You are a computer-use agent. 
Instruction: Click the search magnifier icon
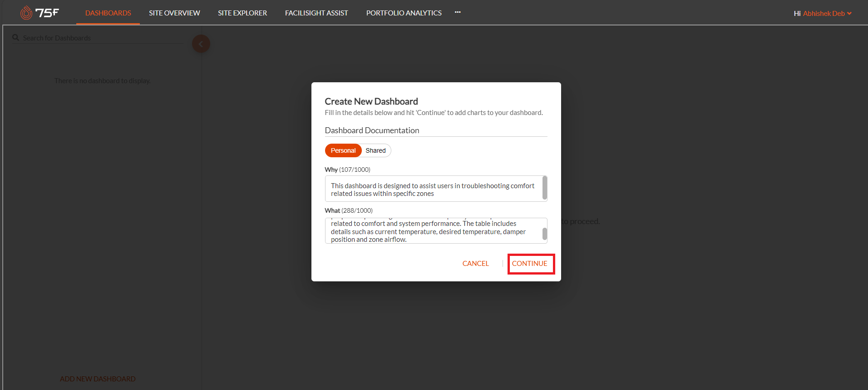click(15, 38)
